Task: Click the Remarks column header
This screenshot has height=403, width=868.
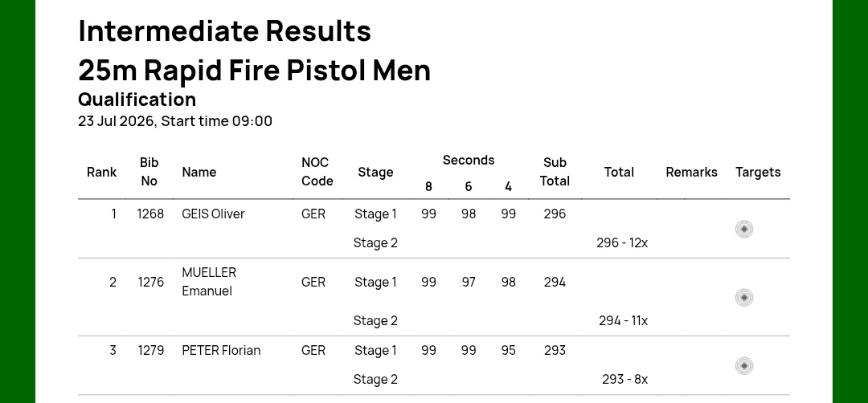Action: (x=691, y=172)
